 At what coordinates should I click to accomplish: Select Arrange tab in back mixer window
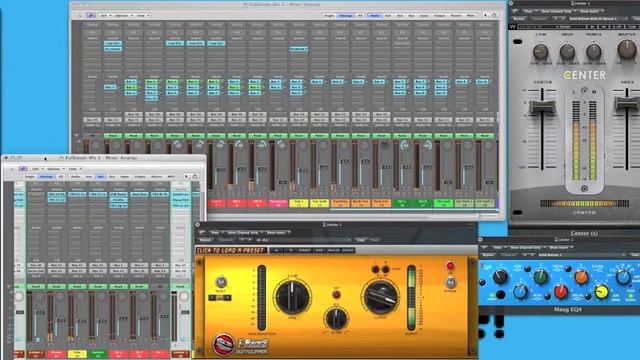point(346,16)
